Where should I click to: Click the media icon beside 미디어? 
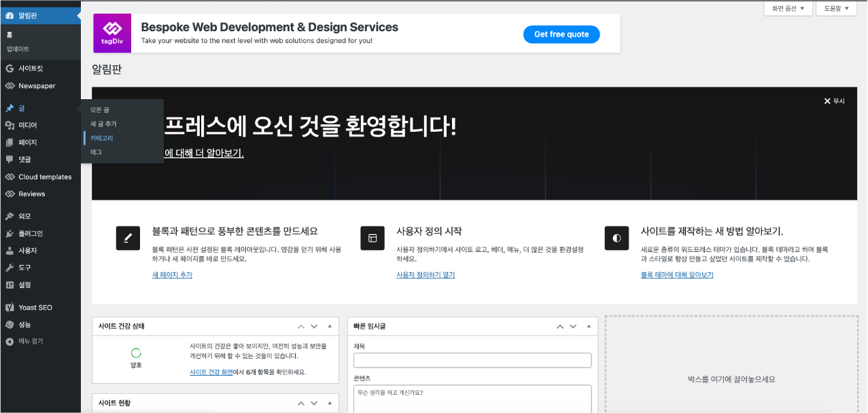(10, 125)
